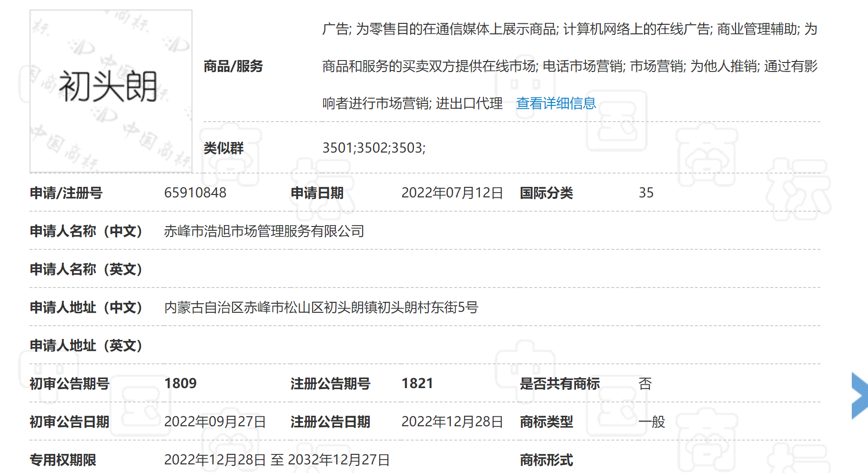Click the application date 2022年07月12日
The image size is (868, 473).
(x=452, y=193)
